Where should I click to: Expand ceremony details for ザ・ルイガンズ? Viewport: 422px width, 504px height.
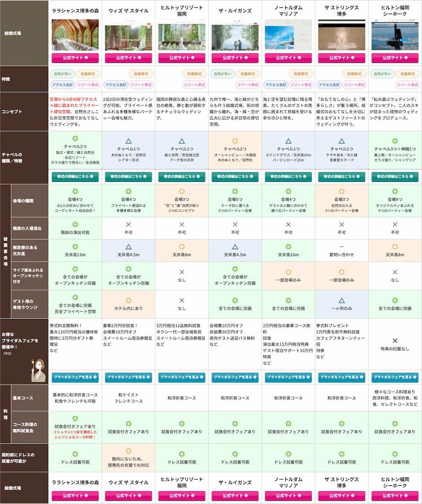click(234, 176)
